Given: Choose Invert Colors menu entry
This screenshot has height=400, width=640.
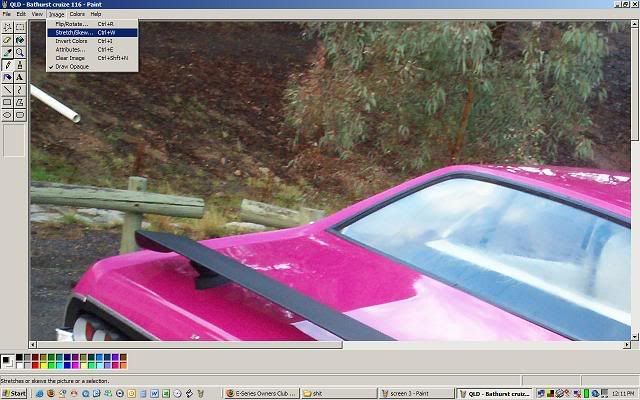Looking at the screenshot, I should (92, 41).
